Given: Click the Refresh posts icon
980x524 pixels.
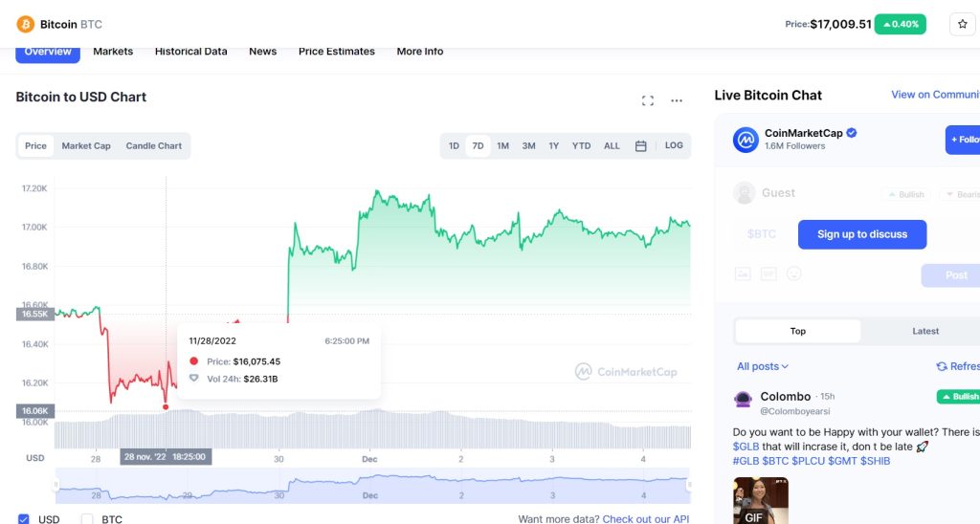Looking at the screenshot, I should point(942,366).
